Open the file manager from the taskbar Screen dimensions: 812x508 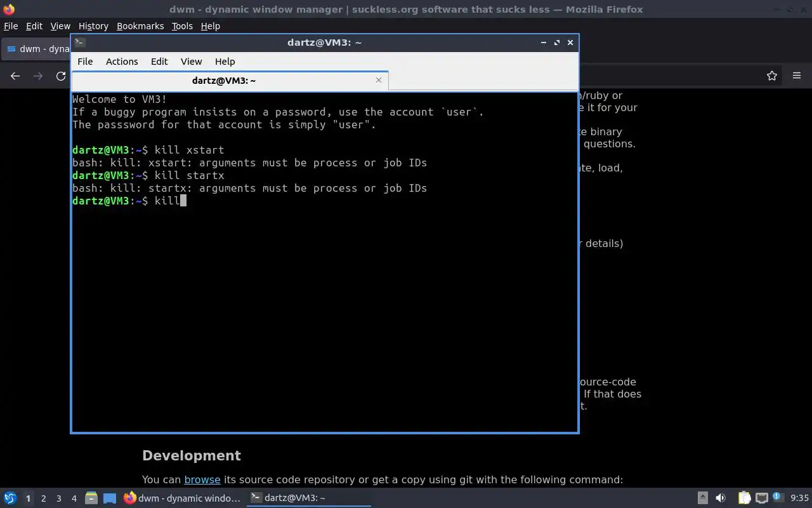coord(91,498)
